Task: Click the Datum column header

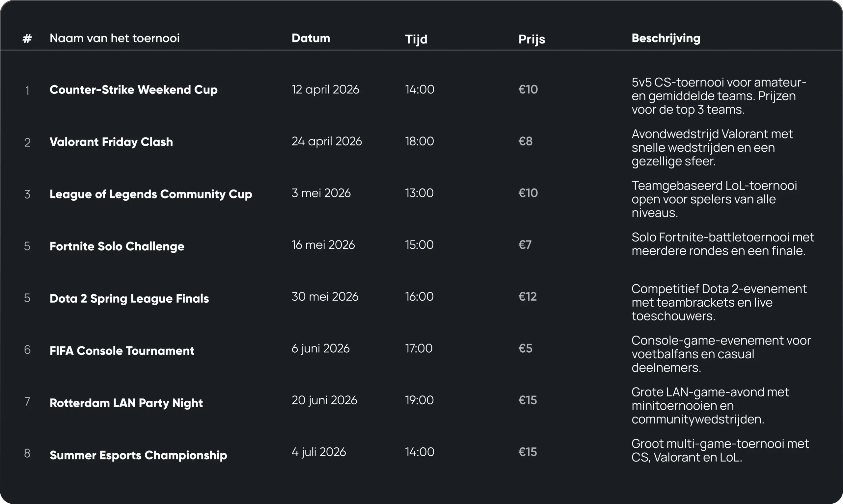Action: point(311,38)
